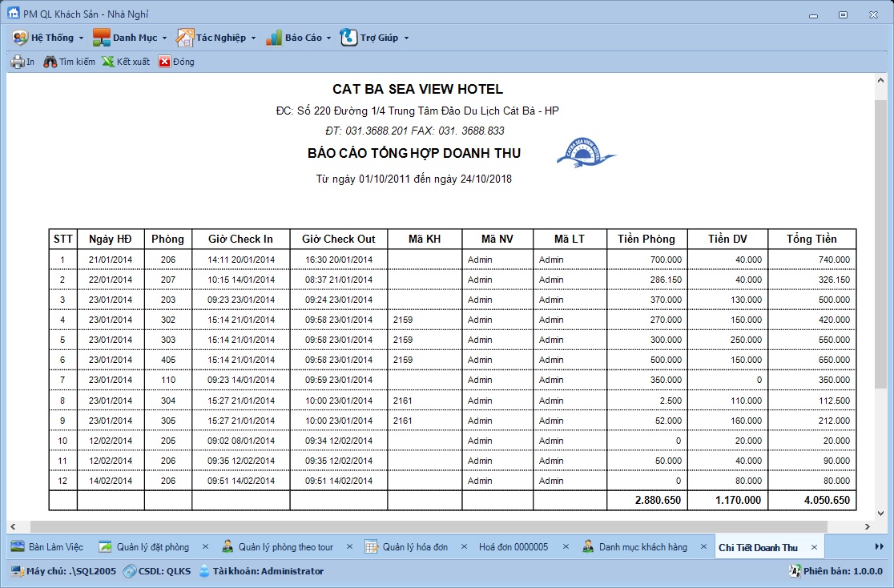This screenshot has width=894, height=588.
Task: Expand the Danh Mục dropdown arrow
Action: (x=164, y=38)
